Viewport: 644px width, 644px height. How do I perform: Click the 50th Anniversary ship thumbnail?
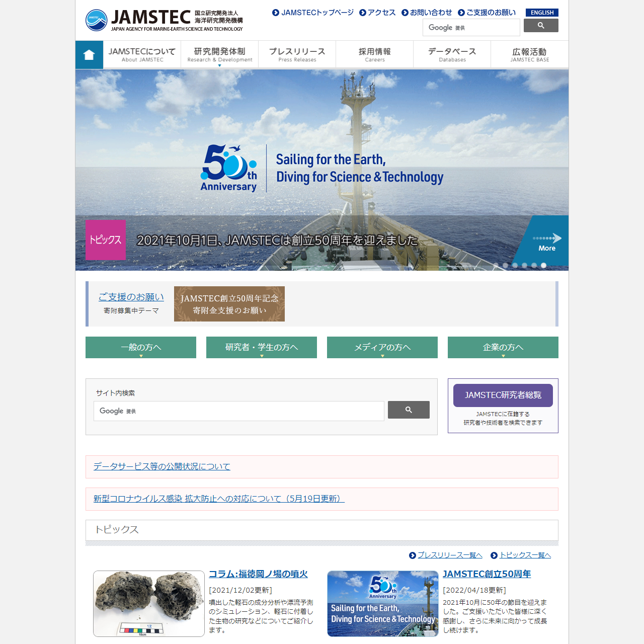(383, 604)
